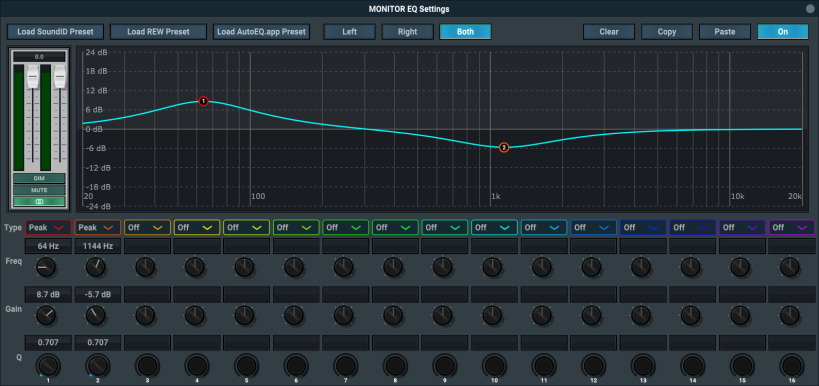Click the band 3 frequency value field

pyautogui.click(x=147, y=246)
